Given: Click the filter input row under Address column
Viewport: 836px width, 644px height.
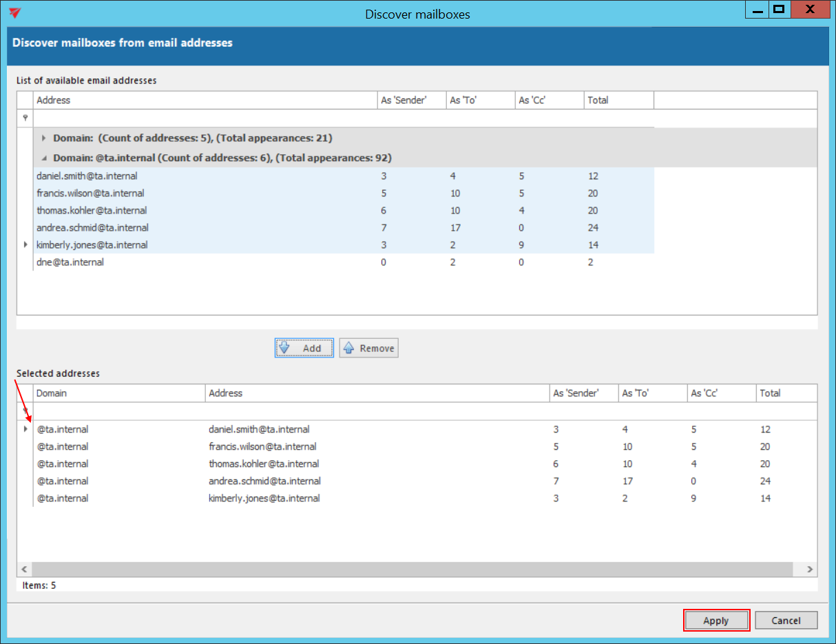Looking at the screenshot, I should (205, 118).
